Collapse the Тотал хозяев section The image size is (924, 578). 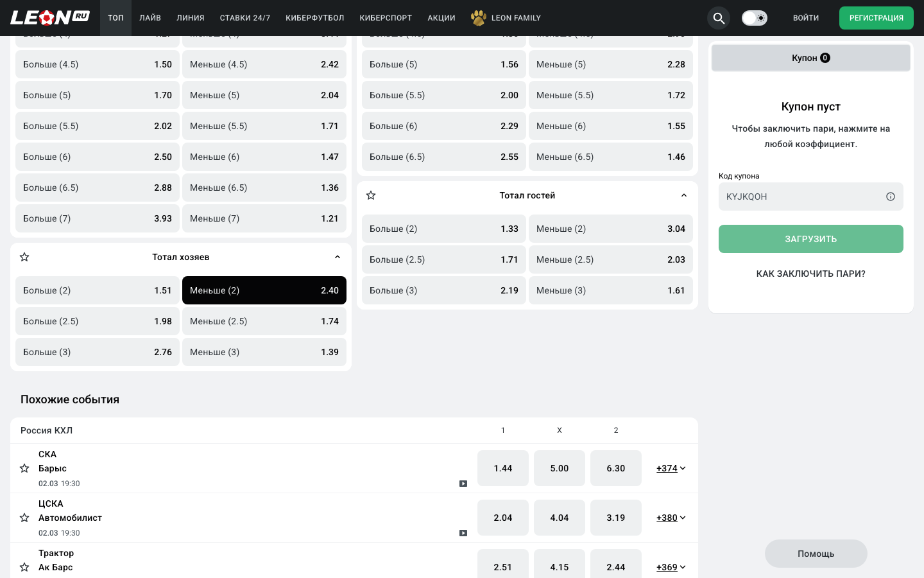pyautogui.click(x=338, y=257)
